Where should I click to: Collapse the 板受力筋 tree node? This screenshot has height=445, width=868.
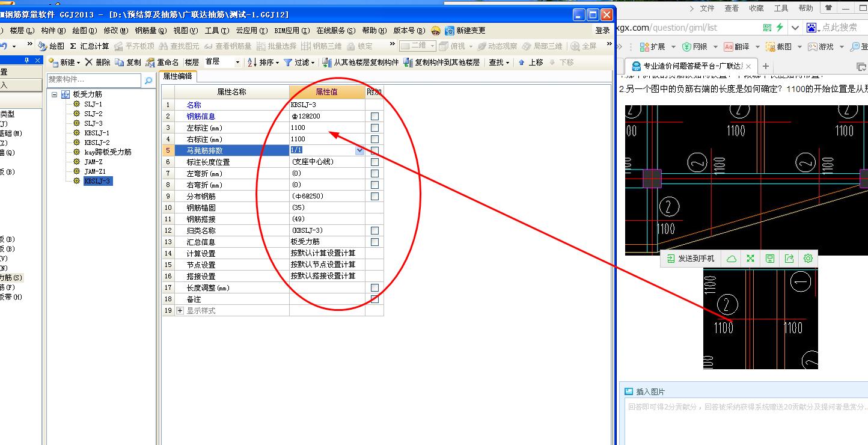(x=55, y=94)
